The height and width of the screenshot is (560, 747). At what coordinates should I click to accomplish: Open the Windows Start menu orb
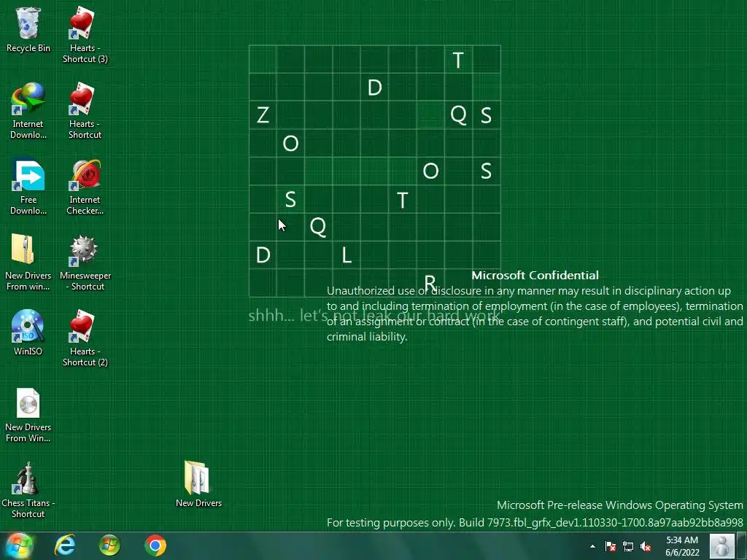coord(19,545)
